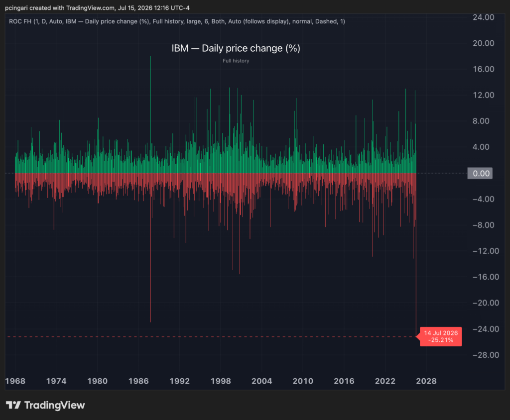
Task: Click the −8.00 price axis label
Action: tap(483, 225)
